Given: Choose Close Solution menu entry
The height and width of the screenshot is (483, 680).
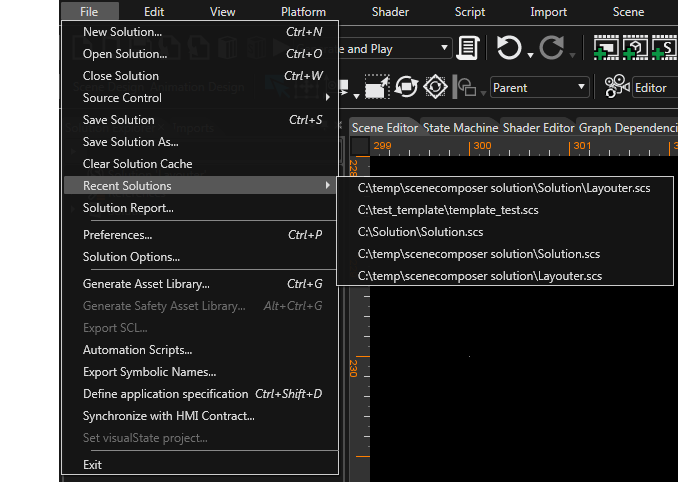Looking at the screenshot, I should click(x=201, y=76).
